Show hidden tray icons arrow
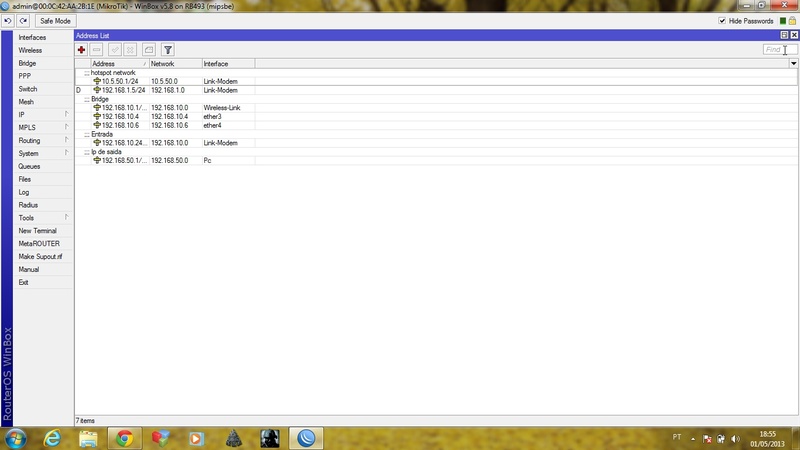Viewport: 800px width, 450px height. tap(693, 439)
